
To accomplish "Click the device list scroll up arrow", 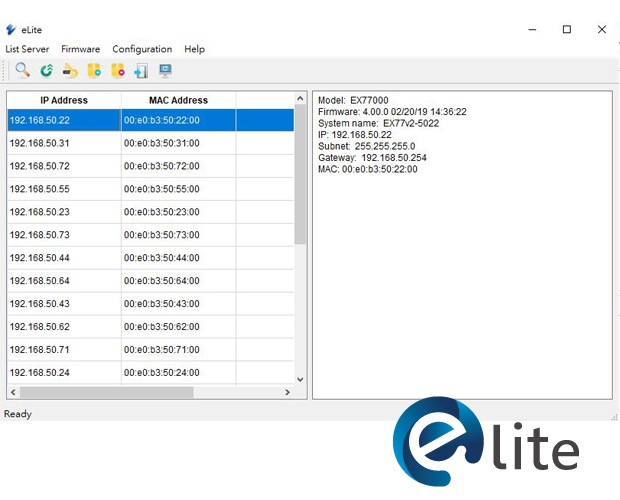I will click(300, 98).
